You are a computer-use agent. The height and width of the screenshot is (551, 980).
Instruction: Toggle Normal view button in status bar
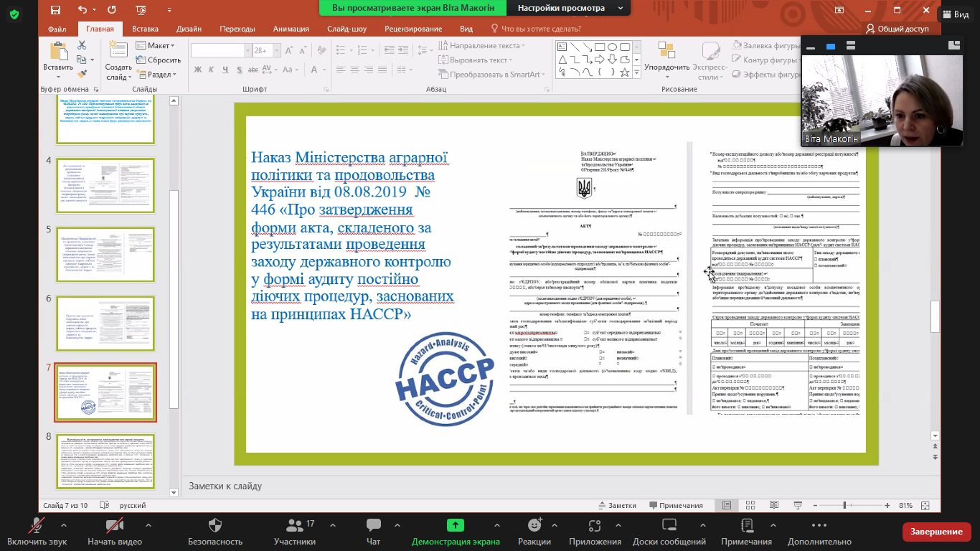pyautogui.click(x=726, y=505)
